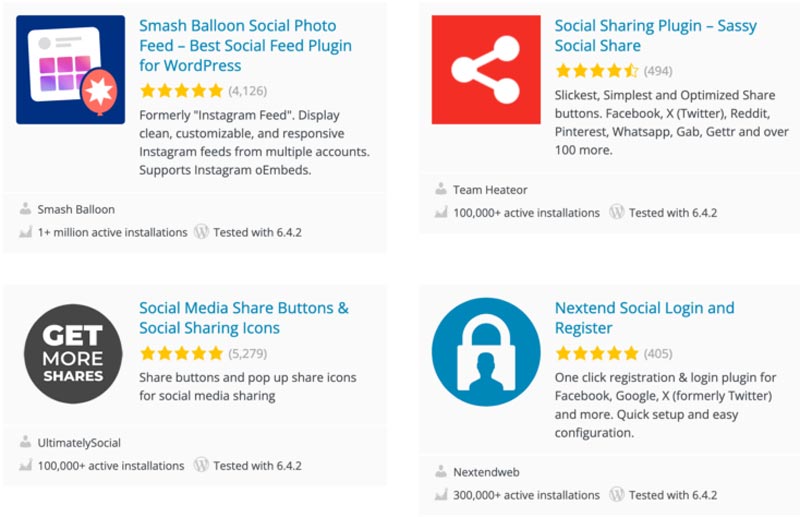
Task: Click WordPress logo beside UltimatelySocial's Tested with 6.4.2
Action: (x=201, y=465)
